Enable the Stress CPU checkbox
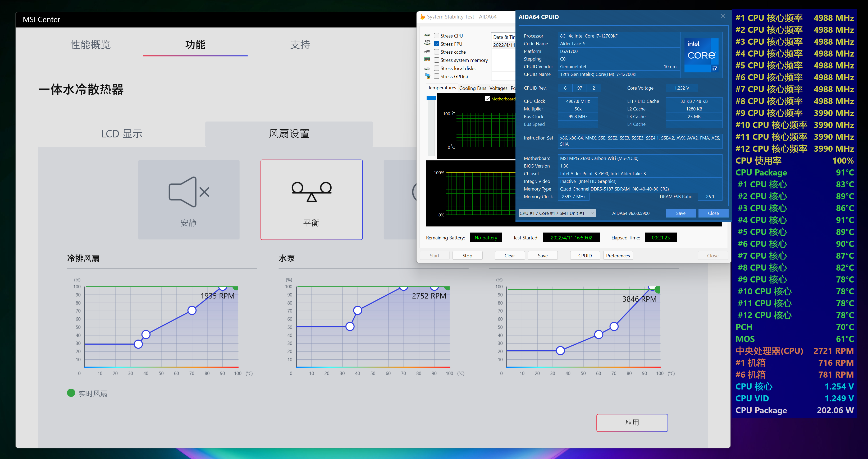The image size is (868, 459). pos(437,36)
